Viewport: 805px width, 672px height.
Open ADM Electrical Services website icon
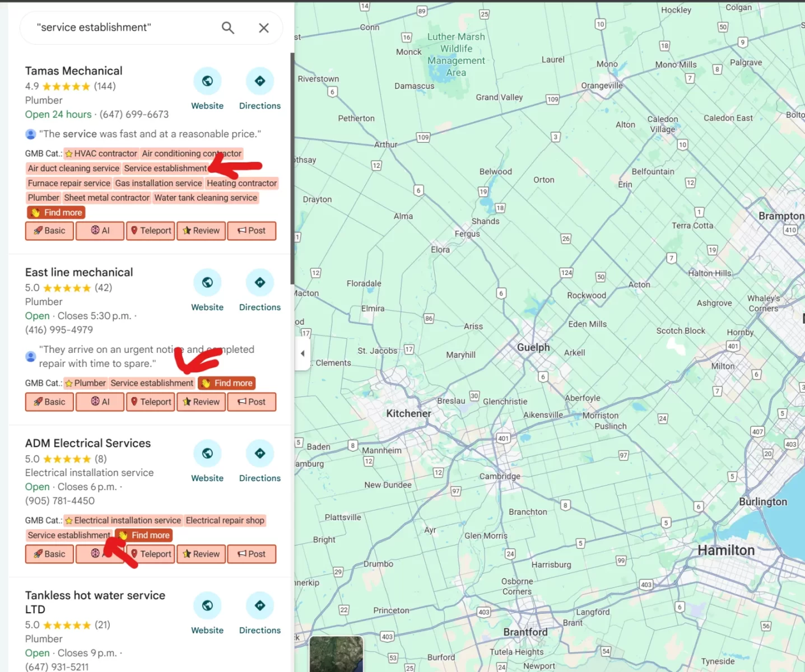click(207, 454)
